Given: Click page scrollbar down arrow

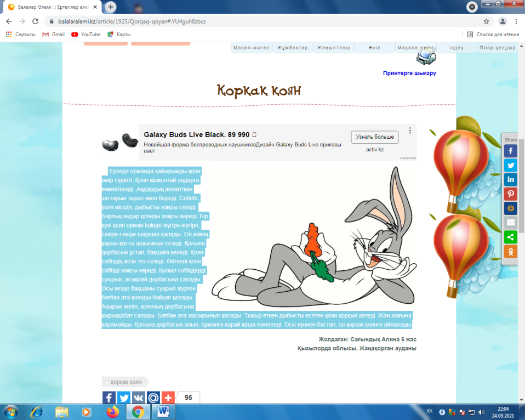Looking at the screenshot, I should [522, 400].
